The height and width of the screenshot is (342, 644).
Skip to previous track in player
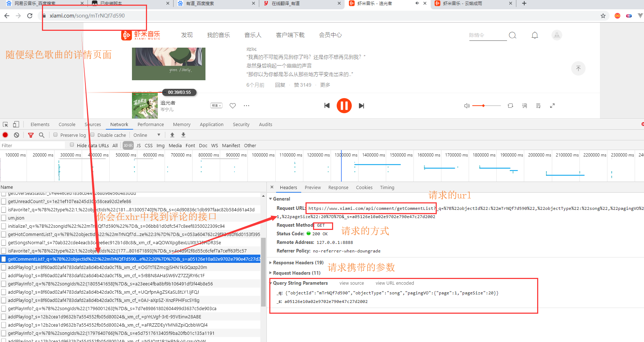327,106
